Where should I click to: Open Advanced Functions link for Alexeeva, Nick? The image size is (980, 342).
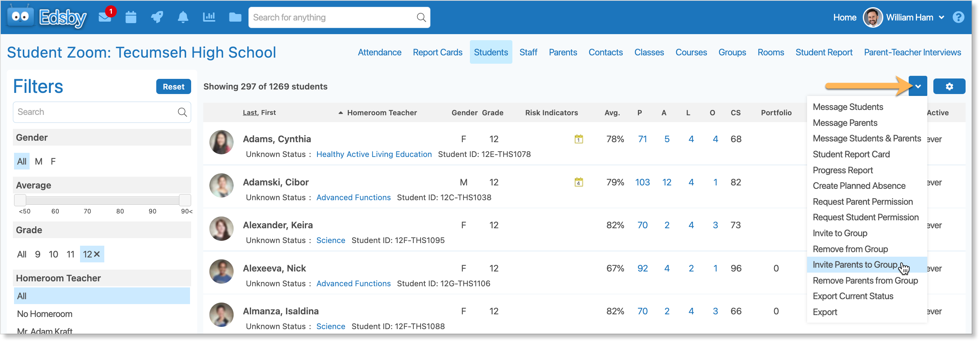[353, 283]
